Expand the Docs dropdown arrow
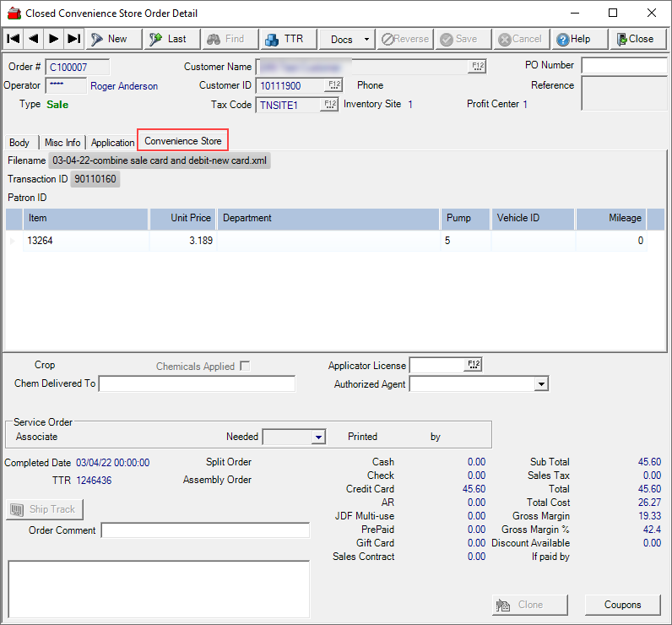The width and height of the screenshot is (672, 625). click(x=366, y=39)
